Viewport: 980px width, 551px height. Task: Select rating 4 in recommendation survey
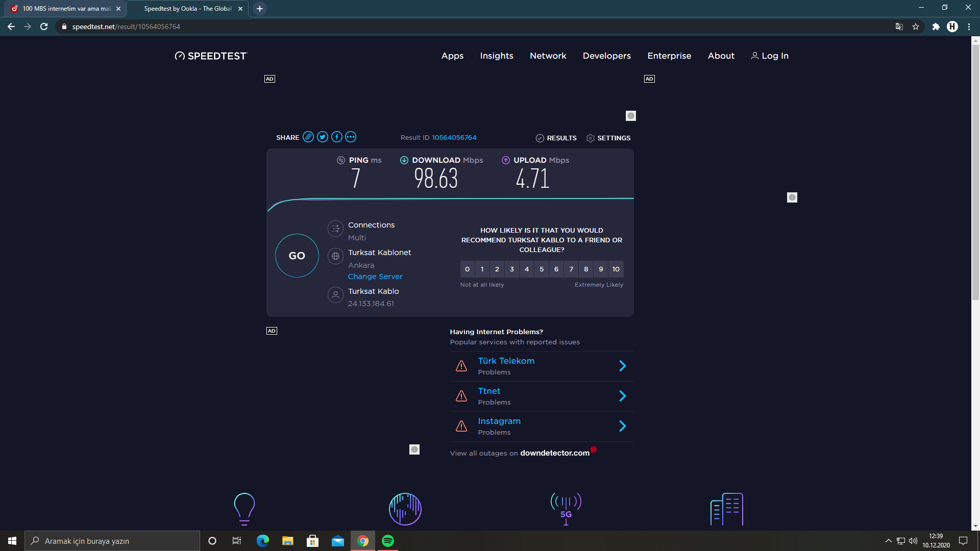pos(527,269)
